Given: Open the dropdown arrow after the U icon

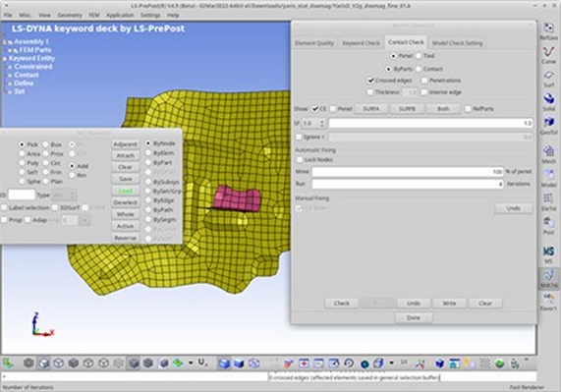Looking at the screenshot, I should click(x=191, y=364).
